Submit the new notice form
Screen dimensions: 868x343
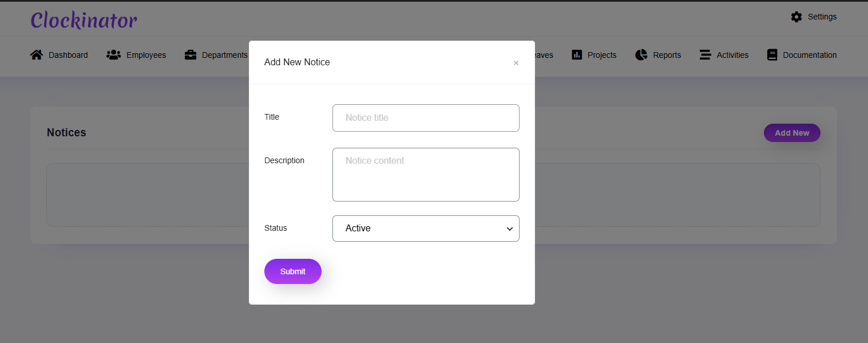coord(293,271)
